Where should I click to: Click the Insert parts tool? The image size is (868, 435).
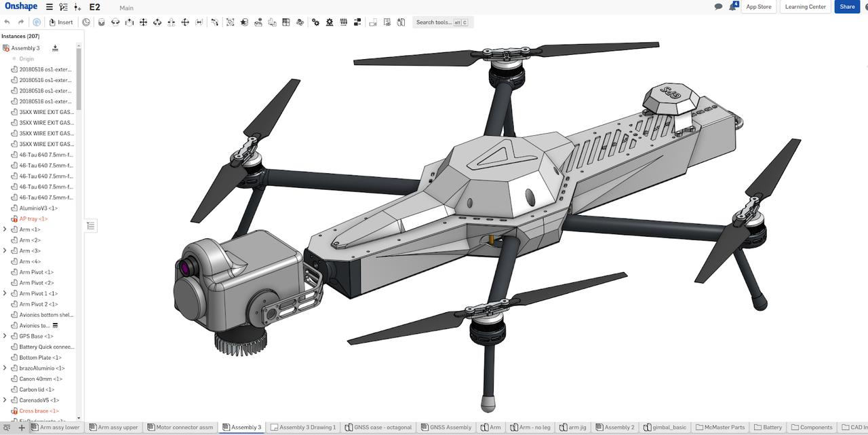pyautogui.click(x=61, y=22)
